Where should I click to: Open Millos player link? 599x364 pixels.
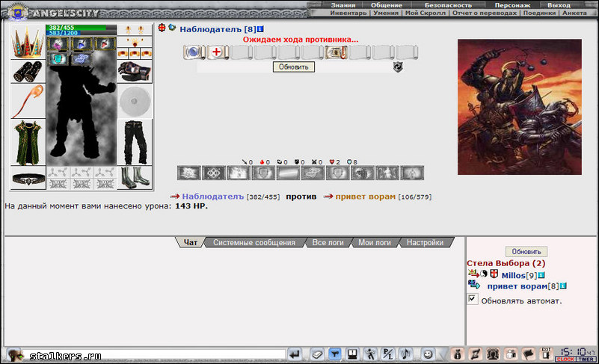pyautogui.click(x=514, y=275)
